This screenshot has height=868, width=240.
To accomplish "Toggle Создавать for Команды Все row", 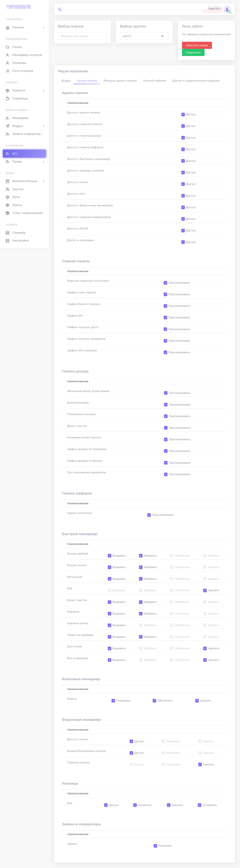I will pyautogui.click(x=199, y=805).
